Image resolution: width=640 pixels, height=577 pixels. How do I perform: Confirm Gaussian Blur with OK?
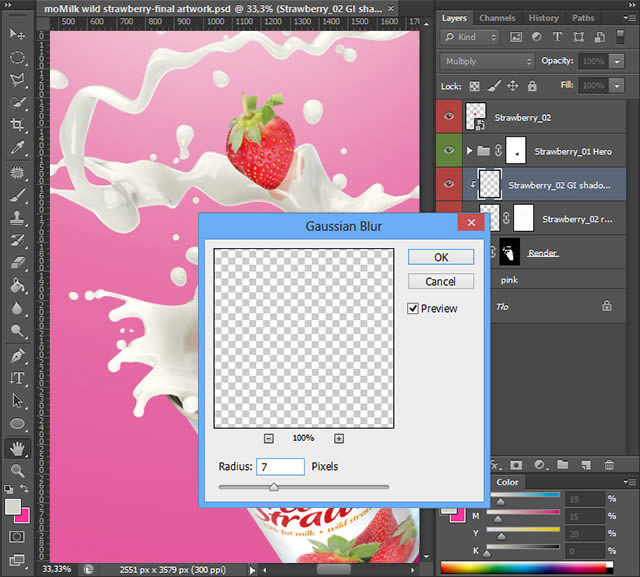(441, 257)
